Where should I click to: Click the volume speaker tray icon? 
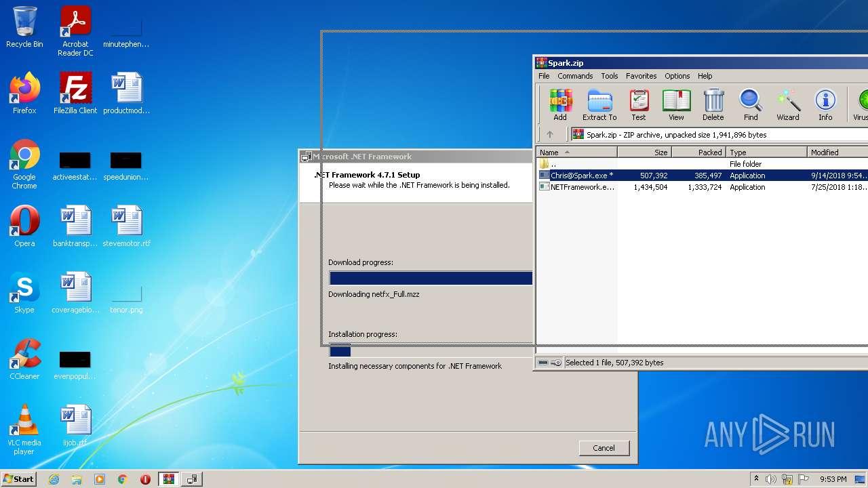click(771, 479)
